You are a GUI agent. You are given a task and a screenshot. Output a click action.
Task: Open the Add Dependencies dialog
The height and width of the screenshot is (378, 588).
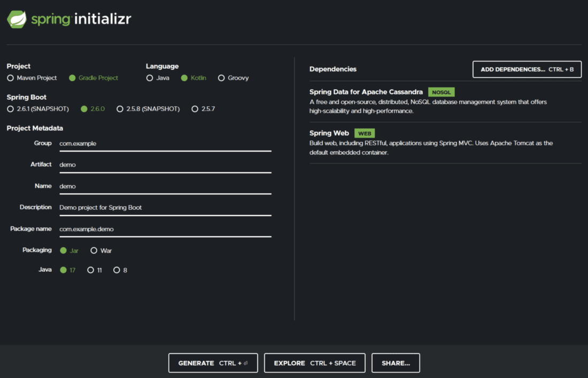tap(527, 69)
